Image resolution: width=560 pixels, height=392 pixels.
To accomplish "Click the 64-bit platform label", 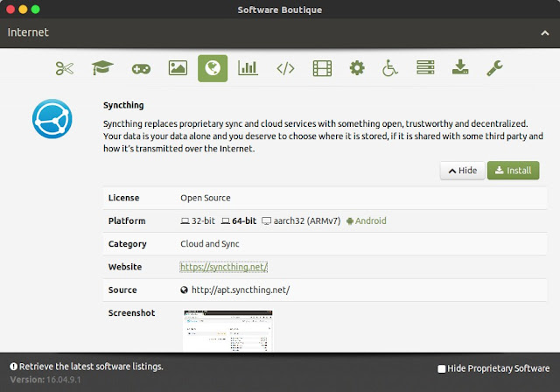I will tap(244, 221).
